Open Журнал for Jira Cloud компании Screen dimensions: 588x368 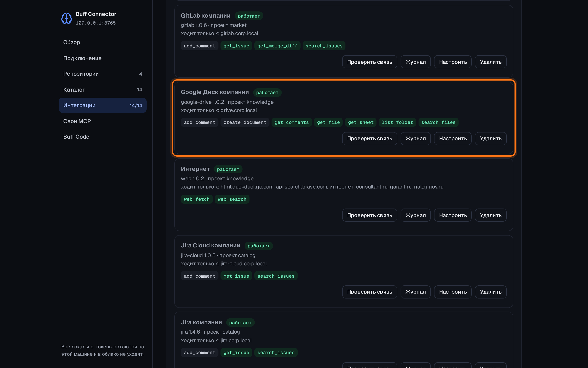tap(415, 292)
